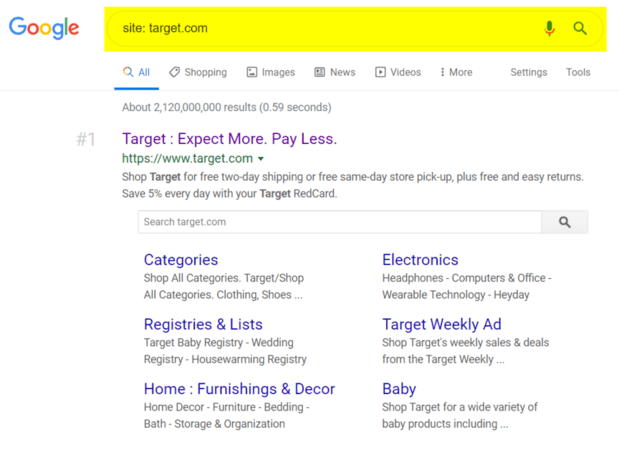Expand the dropdown arrow next to target.com URL
619x450 pixels.
click(261, 159)
